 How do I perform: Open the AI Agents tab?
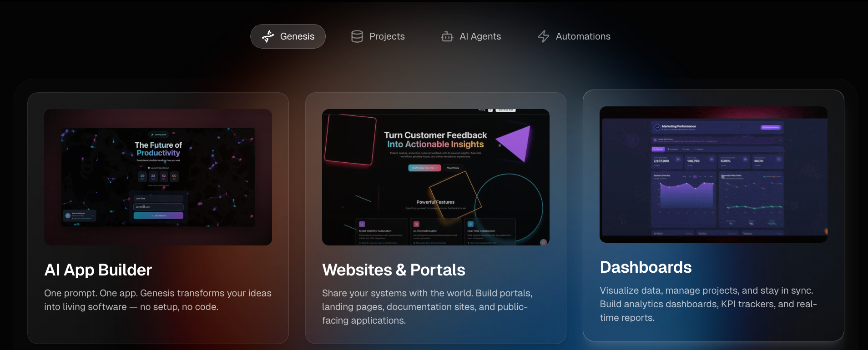coord(471,36)
